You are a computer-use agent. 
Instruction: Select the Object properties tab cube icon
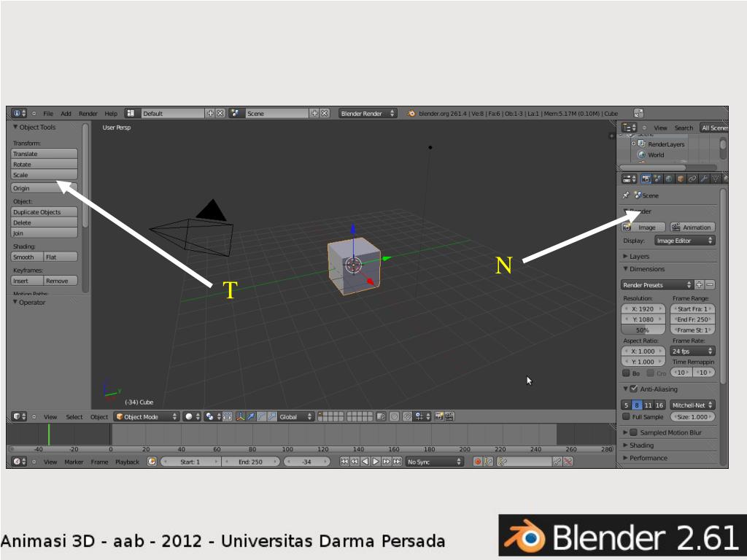coord(681,179)
